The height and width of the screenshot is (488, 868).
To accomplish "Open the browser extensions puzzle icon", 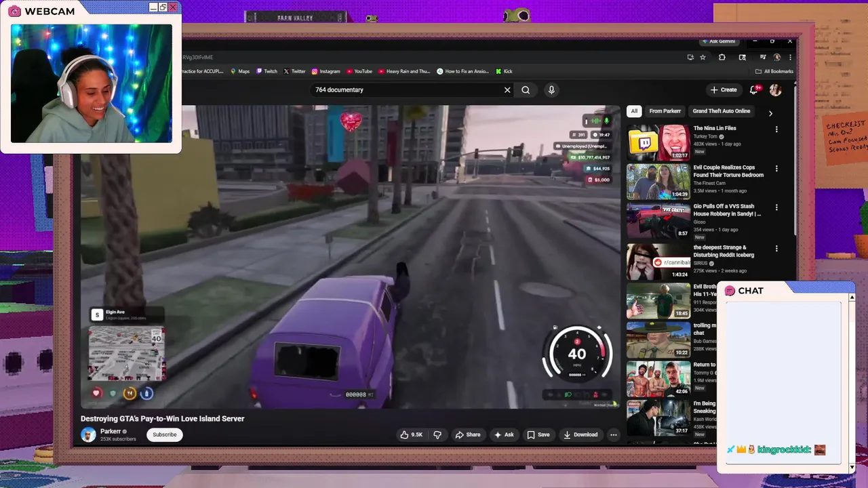I will point(722,58).
